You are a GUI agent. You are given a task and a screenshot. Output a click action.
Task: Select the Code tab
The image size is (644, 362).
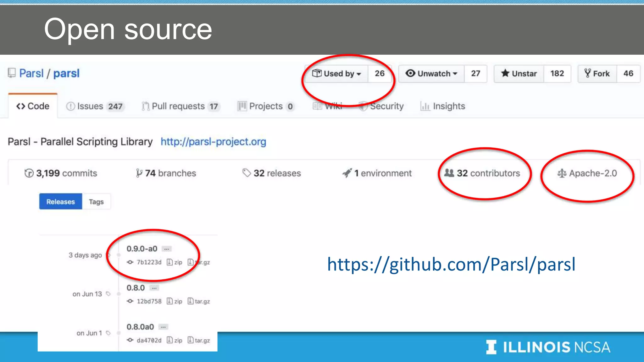(33, 106)
